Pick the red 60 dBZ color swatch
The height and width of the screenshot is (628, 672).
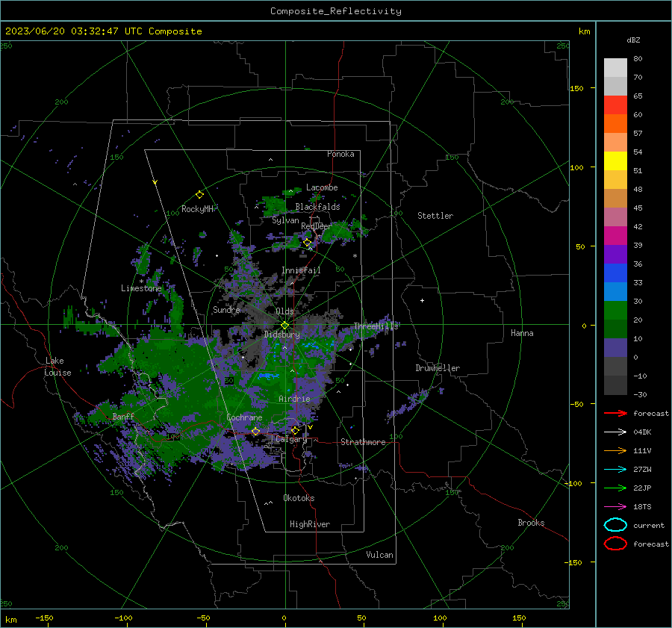click(x=615, y=105)
